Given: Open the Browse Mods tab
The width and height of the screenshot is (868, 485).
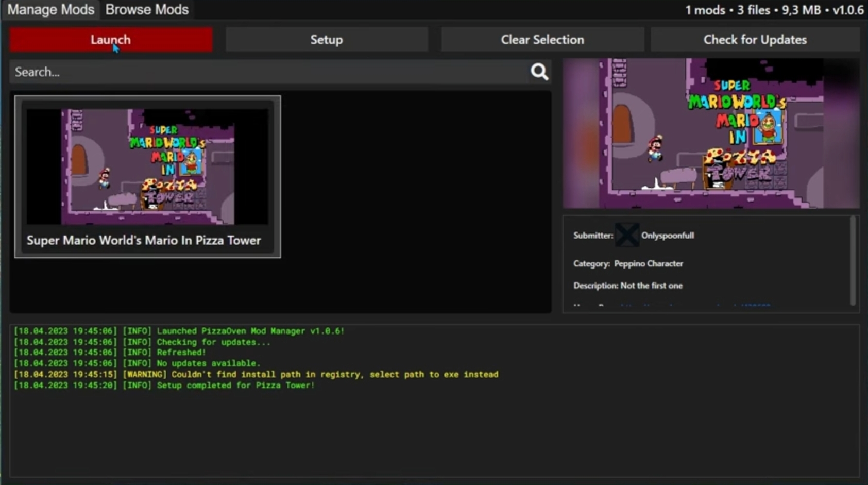Looking at the screenshot, I should pos(147,9).
